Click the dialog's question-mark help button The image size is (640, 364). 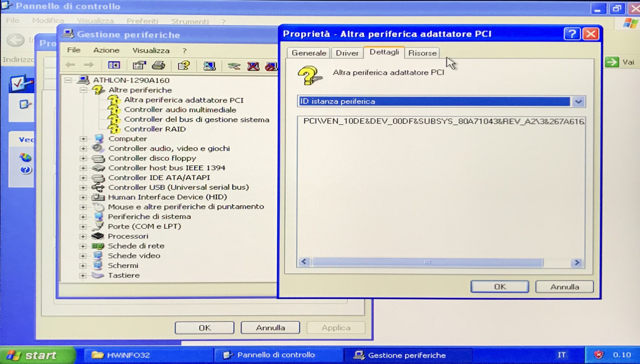coord(571,34)
